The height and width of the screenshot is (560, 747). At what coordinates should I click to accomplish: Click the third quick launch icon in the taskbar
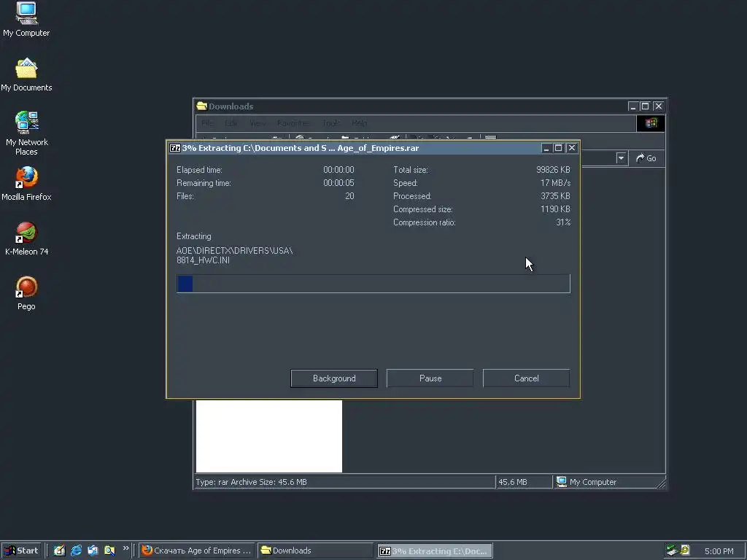coord(93,551)
